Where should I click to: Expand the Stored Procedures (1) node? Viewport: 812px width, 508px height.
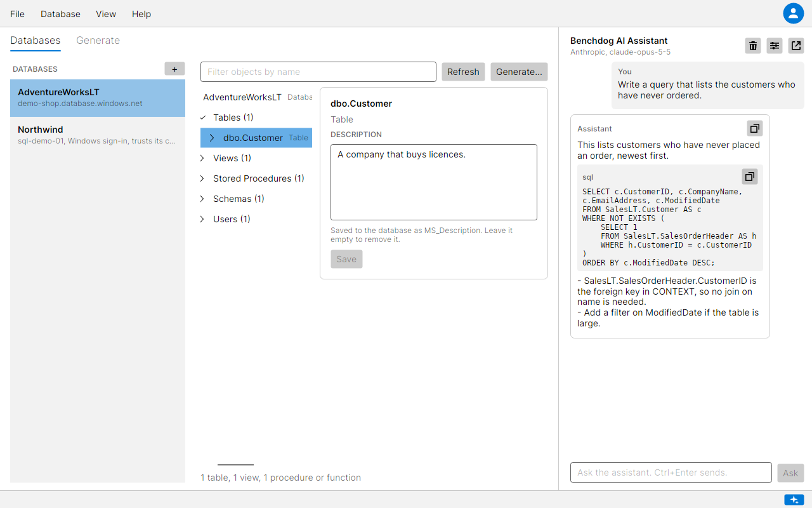(203, 178)
